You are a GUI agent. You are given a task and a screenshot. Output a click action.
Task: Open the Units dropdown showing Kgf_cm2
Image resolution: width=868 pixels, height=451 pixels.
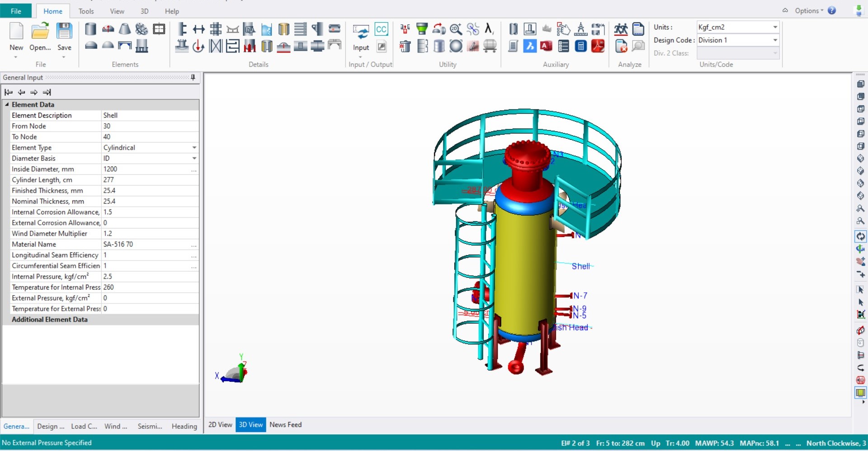coord(775,27)
